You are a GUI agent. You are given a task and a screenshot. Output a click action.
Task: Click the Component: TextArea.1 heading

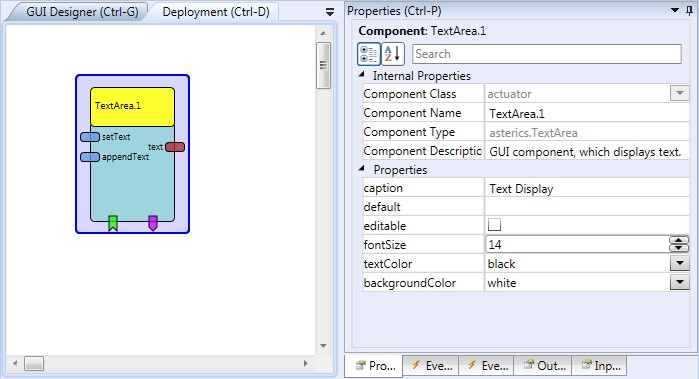(x=422, y=31)
